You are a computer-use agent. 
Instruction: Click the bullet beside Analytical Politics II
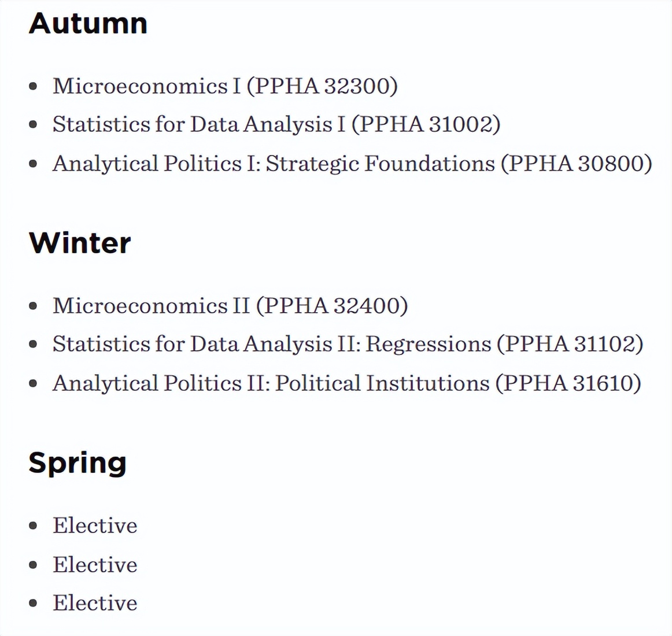click(34, 384)
